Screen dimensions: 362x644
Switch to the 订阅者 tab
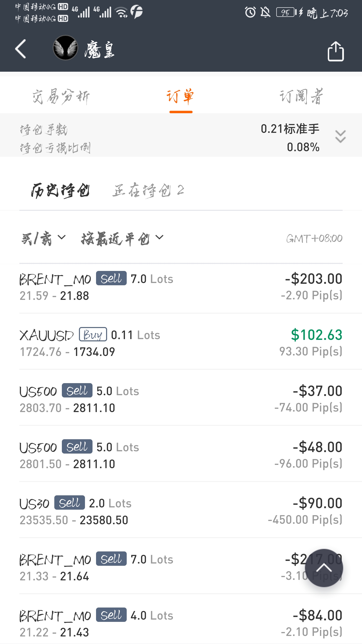point(301,97)
